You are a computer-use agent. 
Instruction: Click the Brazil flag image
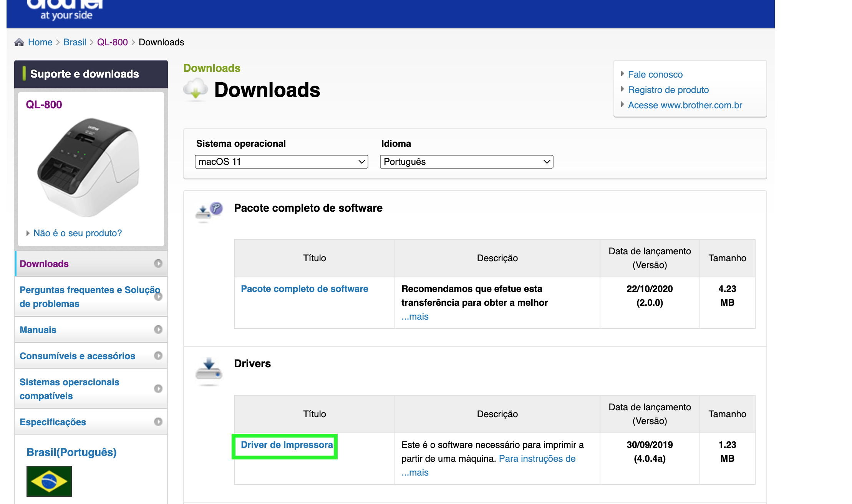tap(49, 481)
